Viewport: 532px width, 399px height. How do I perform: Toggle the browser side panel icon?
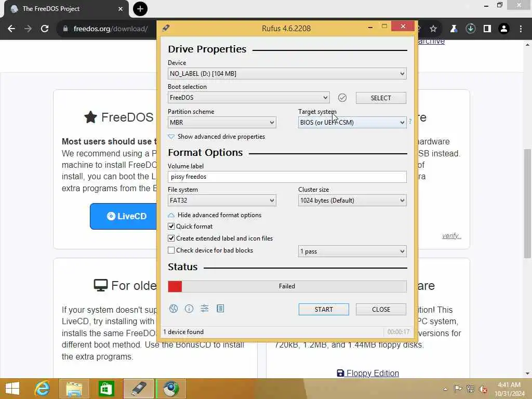(x=487, y=29)
